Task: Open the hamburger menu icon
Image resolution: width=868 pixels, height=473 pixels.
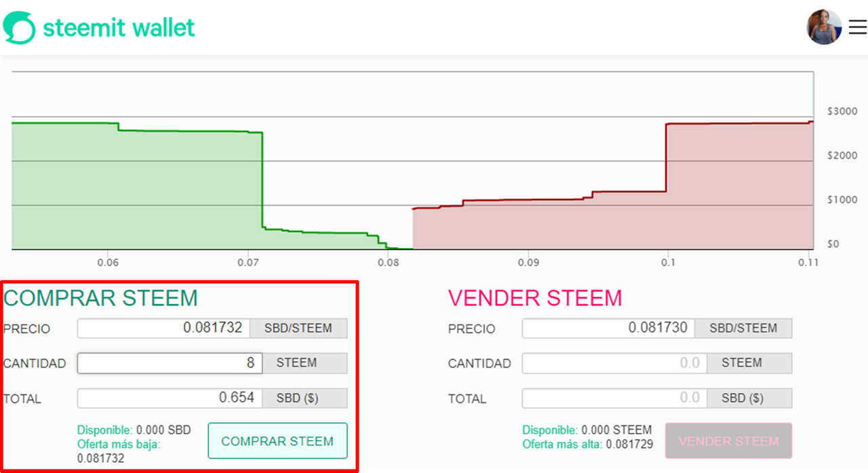Action: [x=857, y=27]
